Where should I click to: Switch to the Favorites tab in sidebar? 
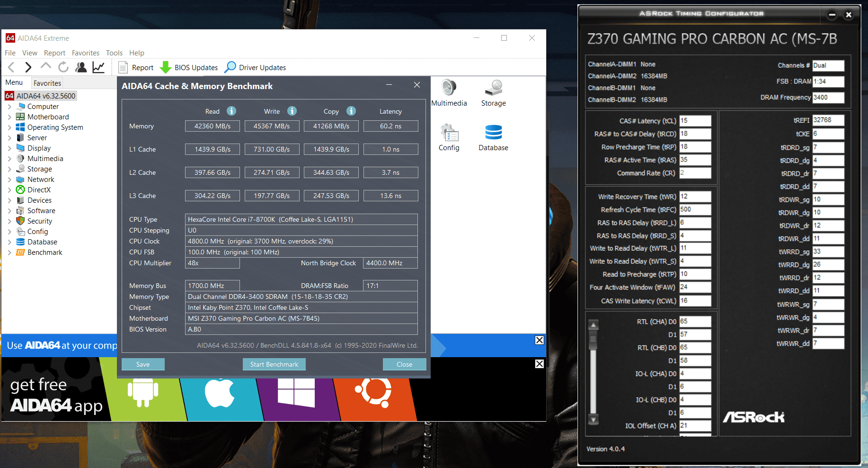tap(47, 83)
